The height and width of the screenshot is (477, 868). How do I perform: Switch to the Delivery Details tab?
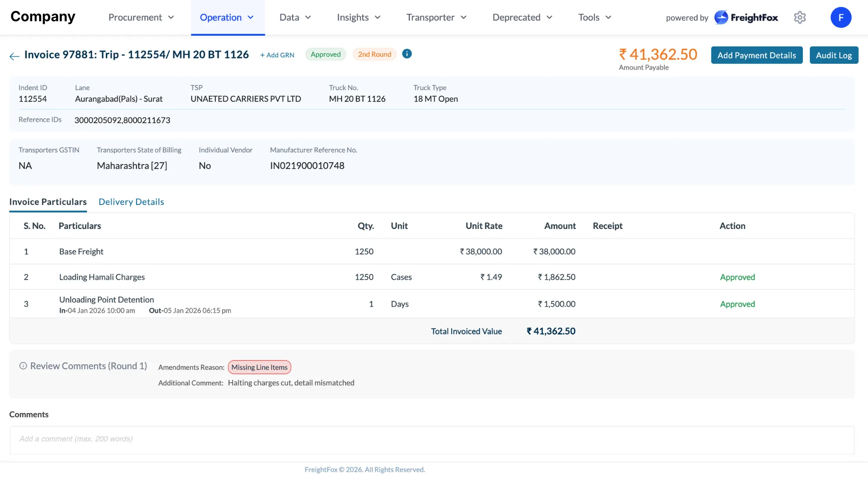click(131, 202)
